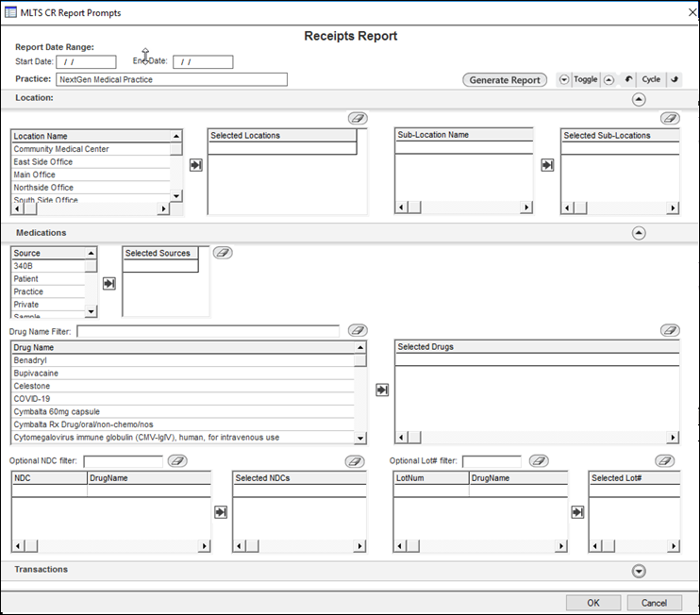Click the End Date field
700x615 pixels.
203,62
